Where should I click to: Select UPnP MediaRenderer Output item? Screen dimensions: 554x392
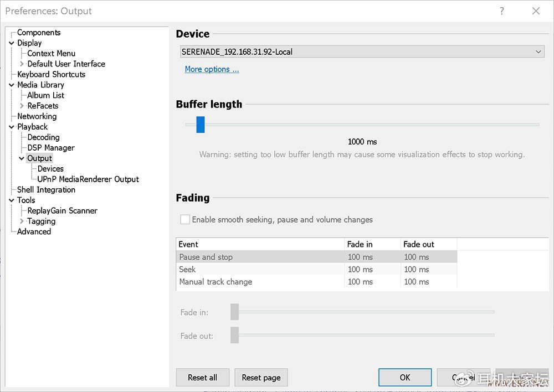88,179
